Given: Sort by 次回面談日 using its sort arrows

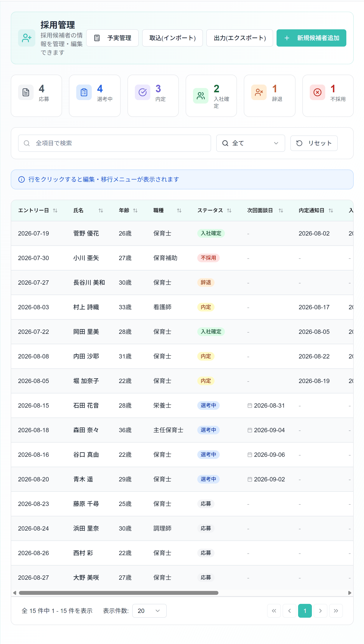Looking at the screenshot, I should (281, 210).
